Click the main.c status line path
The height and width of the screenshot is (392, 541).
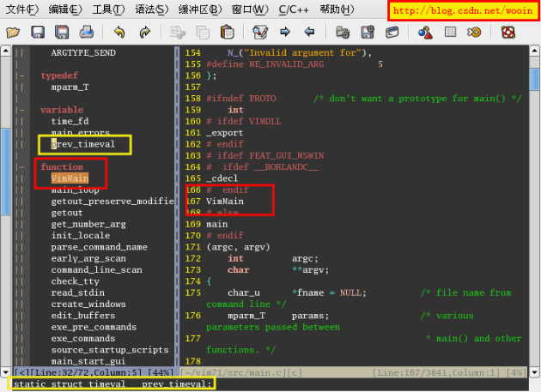235,372
